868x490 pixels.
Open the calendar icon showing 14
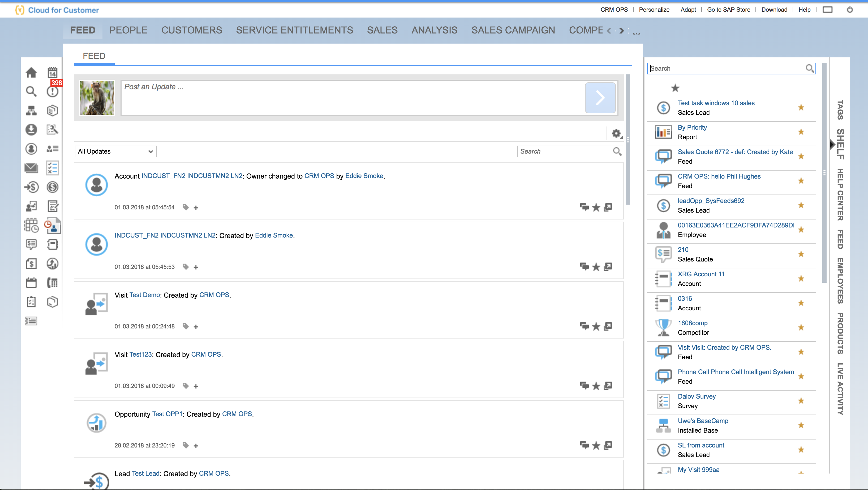52,72
